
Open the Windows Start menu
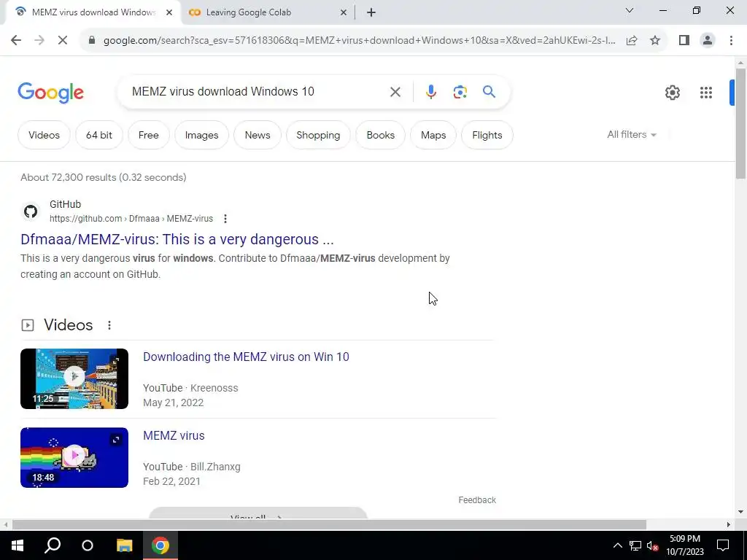coord(18,545)
